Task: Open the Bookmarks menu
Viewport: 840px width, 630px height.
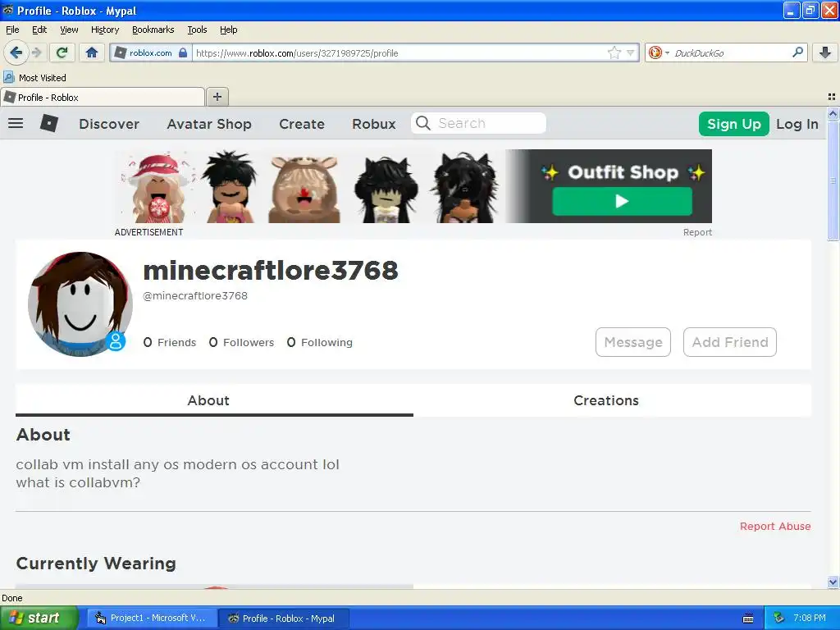Action: [153, 30]
